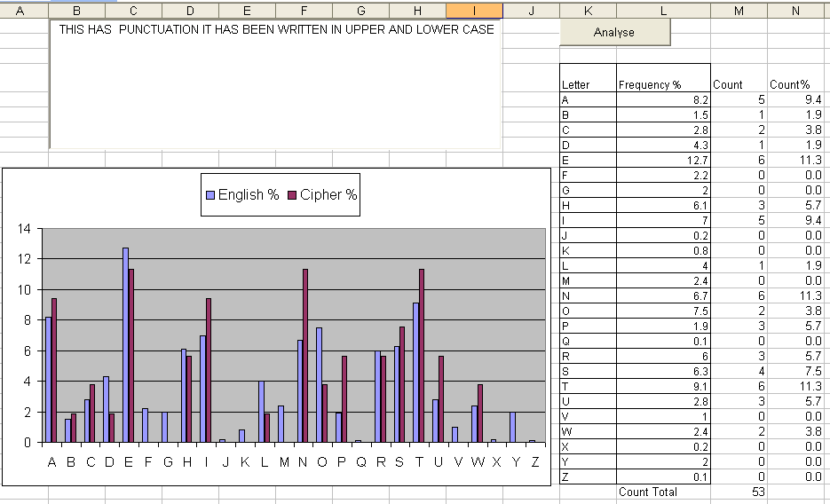Click the chart legend box

(281, 194)
